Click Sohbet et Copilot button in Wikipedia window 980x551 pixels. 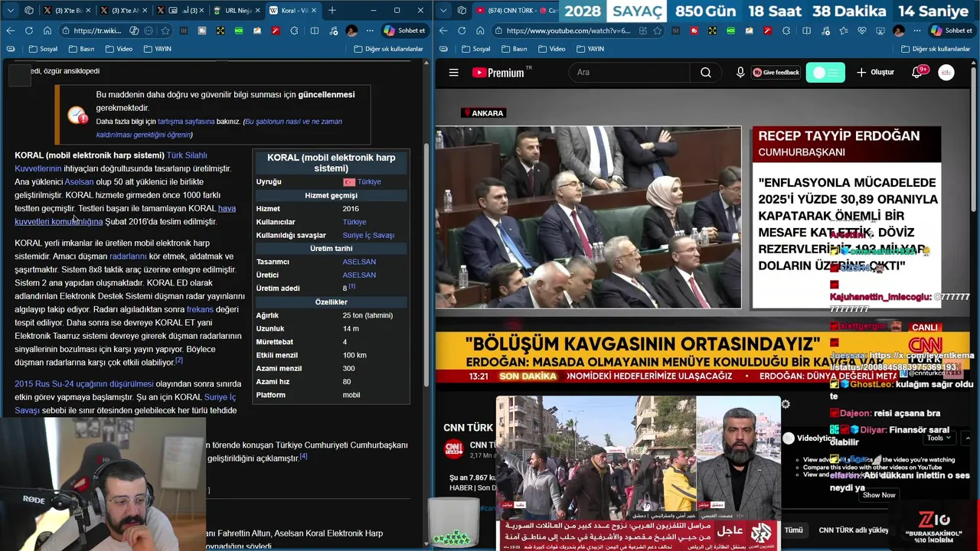pos(404,31)
